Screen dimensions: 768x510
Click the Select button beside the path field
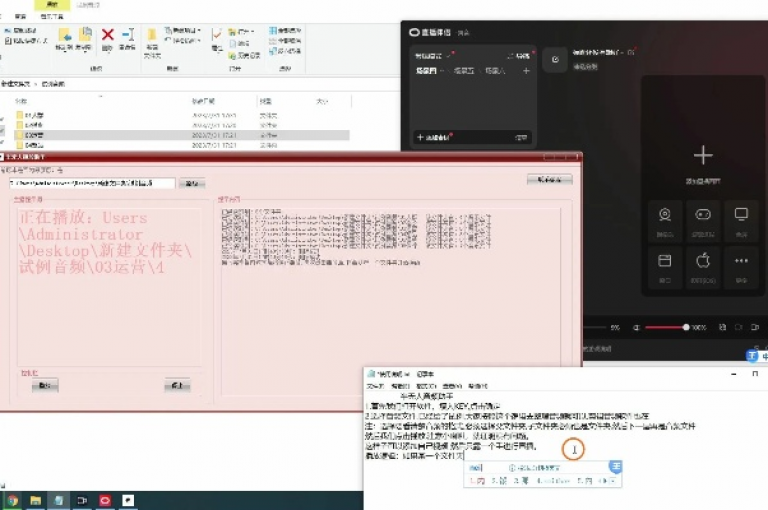pyautogui.click(x=192, y=184)
